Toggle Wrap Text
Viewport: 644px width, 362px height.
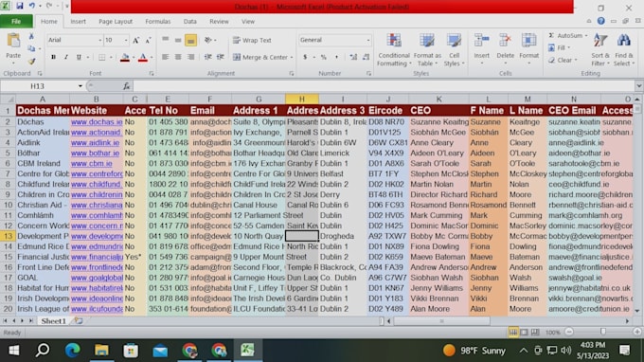(252, 40)
